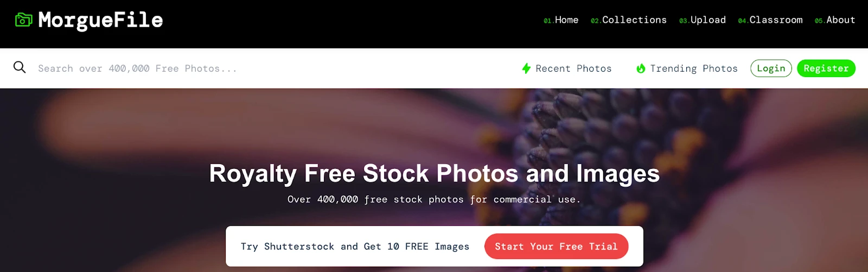The image size is (868, 272).
Task: Click the 'Royalty Free Stock Photos and Images' heading
Action: pyautogui.click(x=435, y=174)
